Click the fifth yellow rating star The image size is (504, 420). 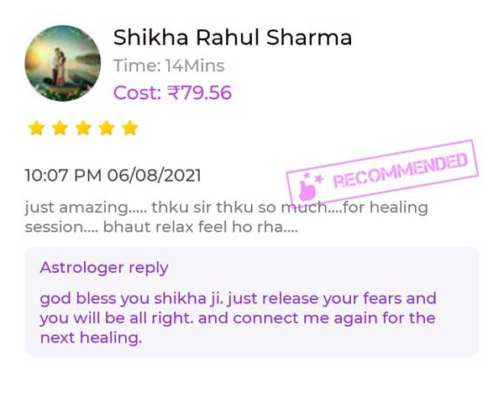(x=130, y=128)
